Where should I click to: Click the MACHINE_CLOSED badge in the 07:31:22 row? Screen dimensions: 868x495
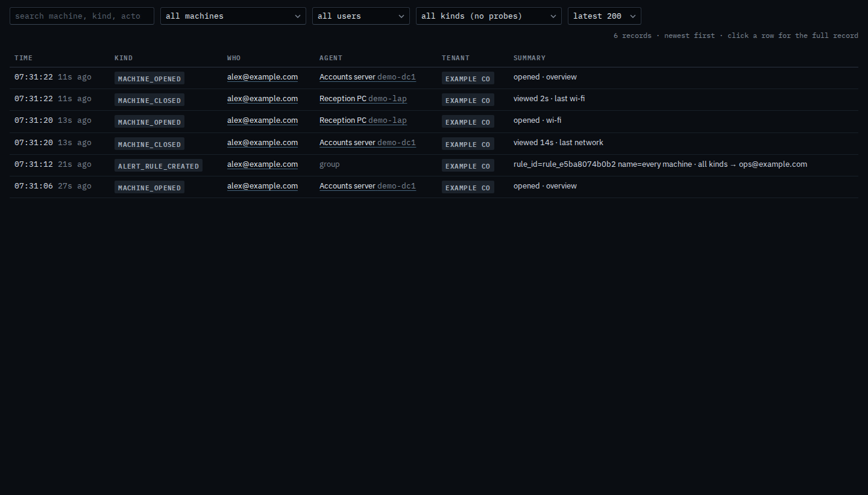(x=149, y=100)
